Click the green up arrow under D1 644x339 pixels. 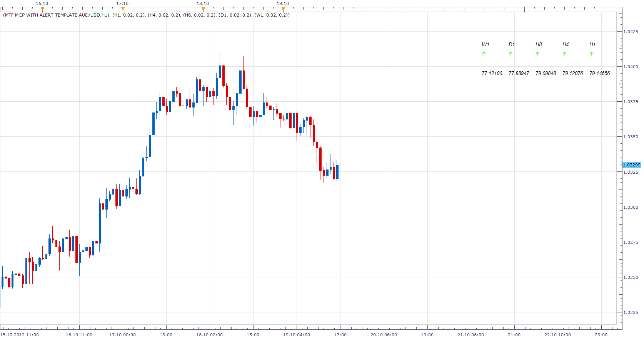[511, 54]
